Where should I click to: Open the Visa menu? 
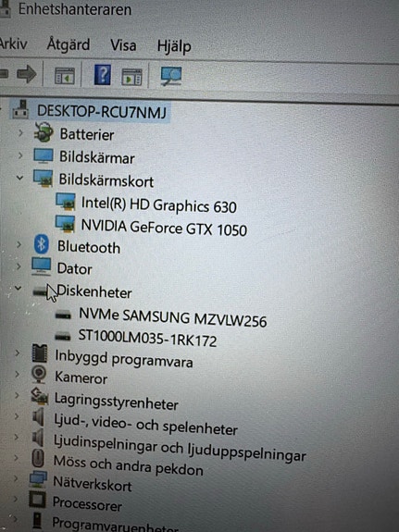click(x=123, y=45)
